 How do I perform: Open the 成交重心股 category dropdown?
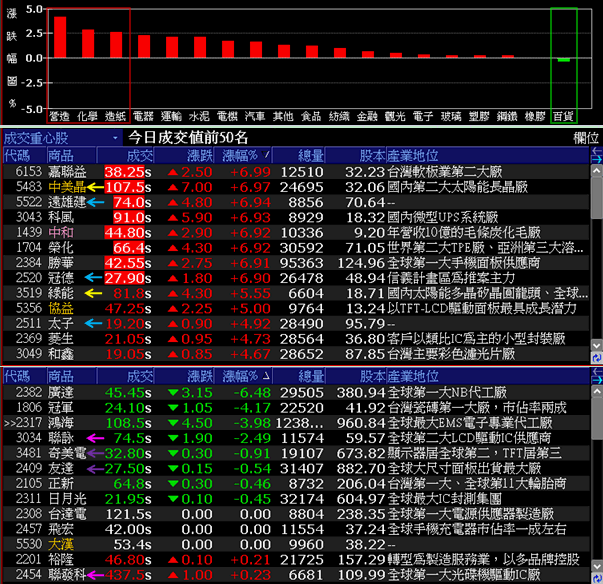coord(62,138)
